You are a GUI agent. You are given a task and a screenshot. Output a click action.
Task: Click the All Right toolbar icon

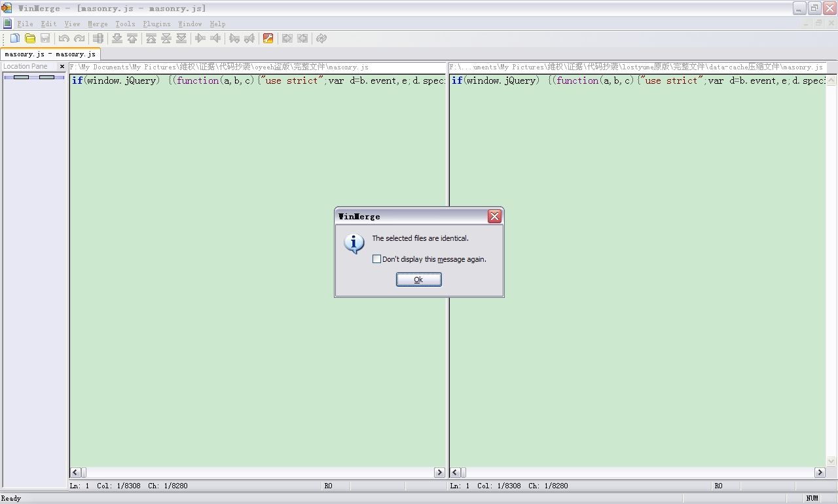[287, 39]
